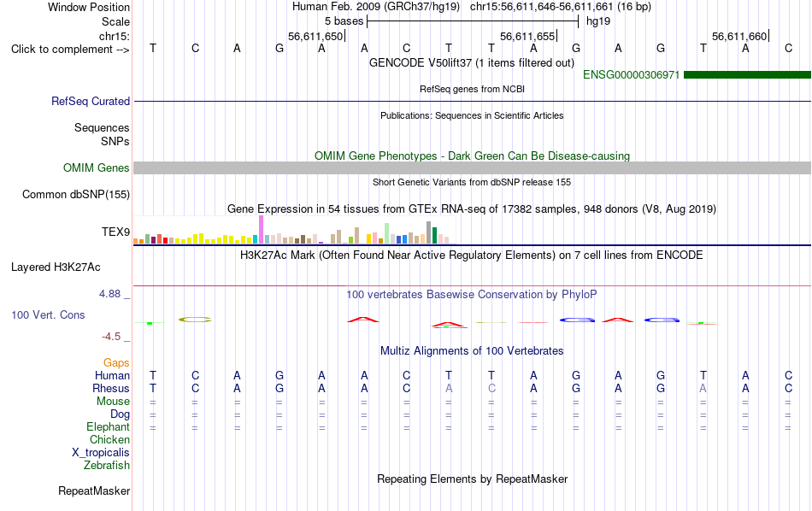
Task: Click the X_tropicalis species row label
Action: (101, 453)
